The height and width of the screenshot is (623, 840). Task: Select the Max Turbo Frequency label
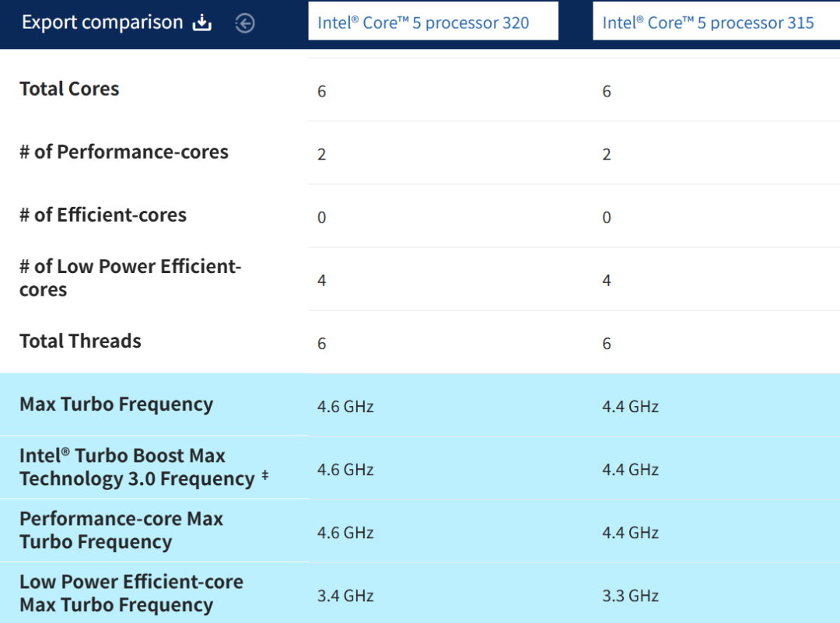click(117, 404)
